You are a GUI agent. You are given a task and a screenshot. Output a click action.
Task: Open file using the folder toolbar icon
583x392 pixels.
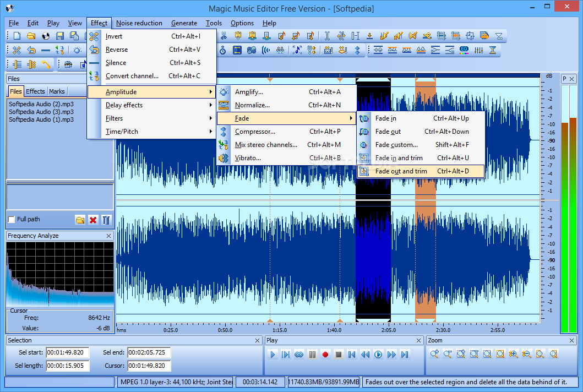[x=31, y=36]
